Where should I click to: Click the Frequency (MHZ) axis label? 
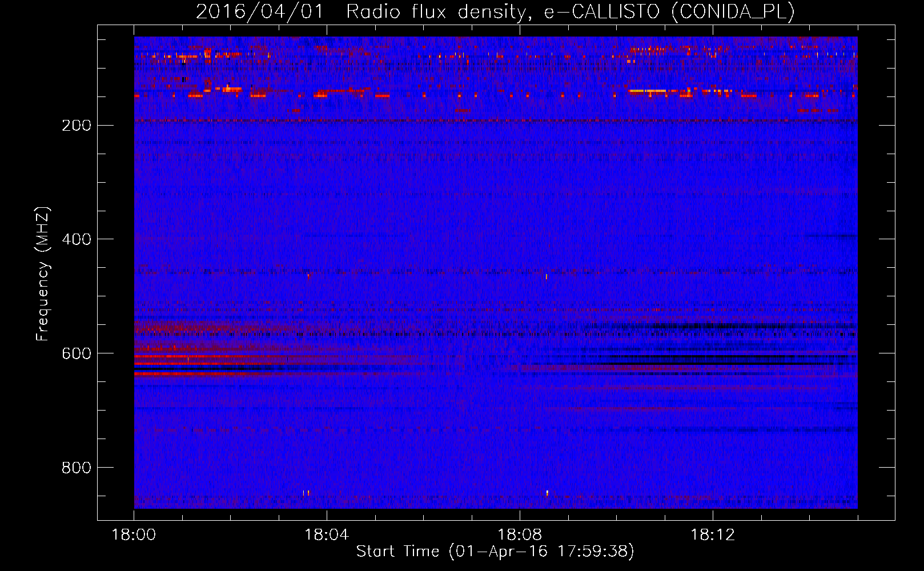point(43,274)
